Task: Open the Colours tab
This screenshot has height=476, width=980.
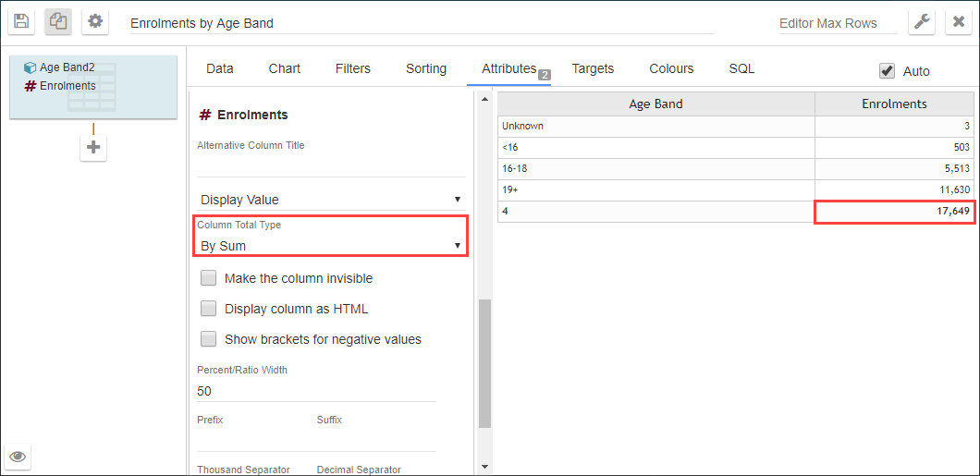Action: [671, 68]
